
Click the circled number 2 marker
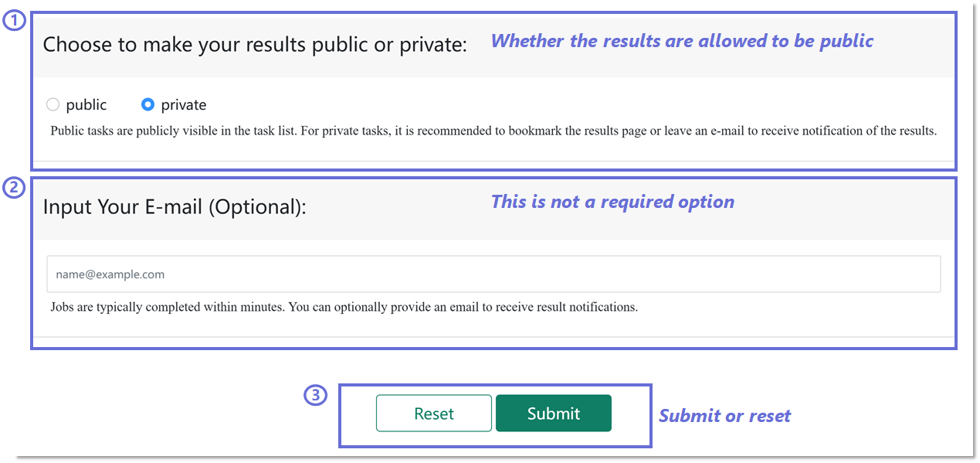click(x=13, y=188)
